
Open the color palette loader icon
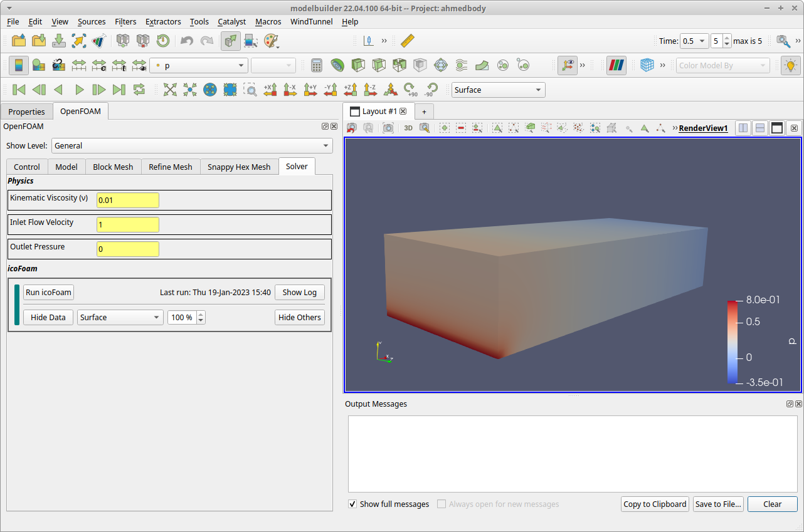click(272, 41)
